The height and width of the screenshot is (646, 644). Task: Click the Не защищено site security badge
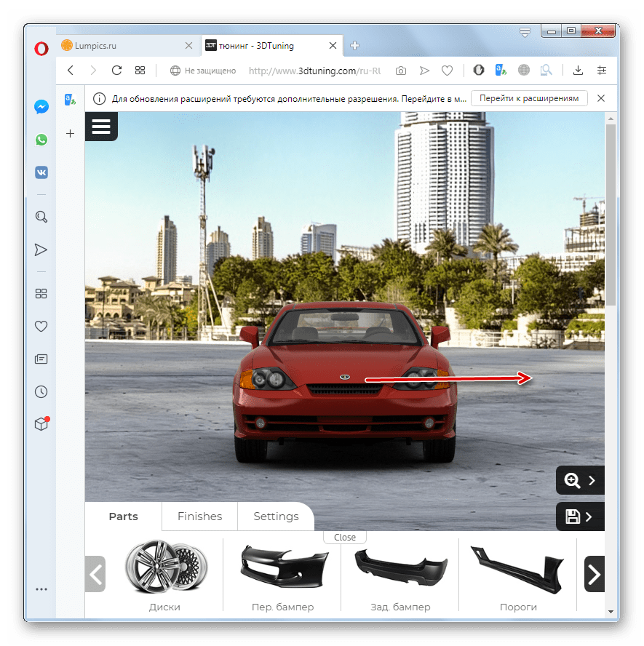click(203, 71)
